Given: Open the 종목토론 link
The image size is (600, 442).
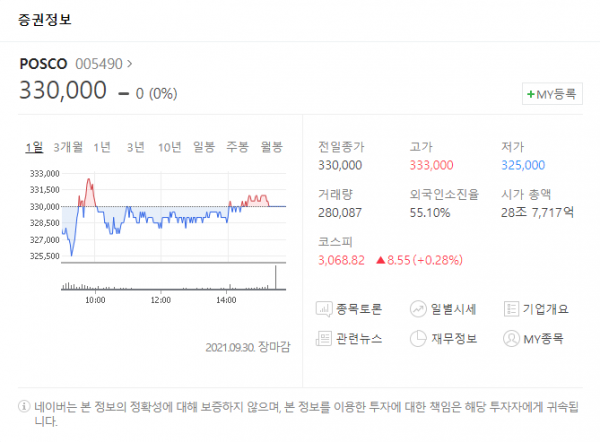Looking at the screenshot, I should (x=359, y=309).
